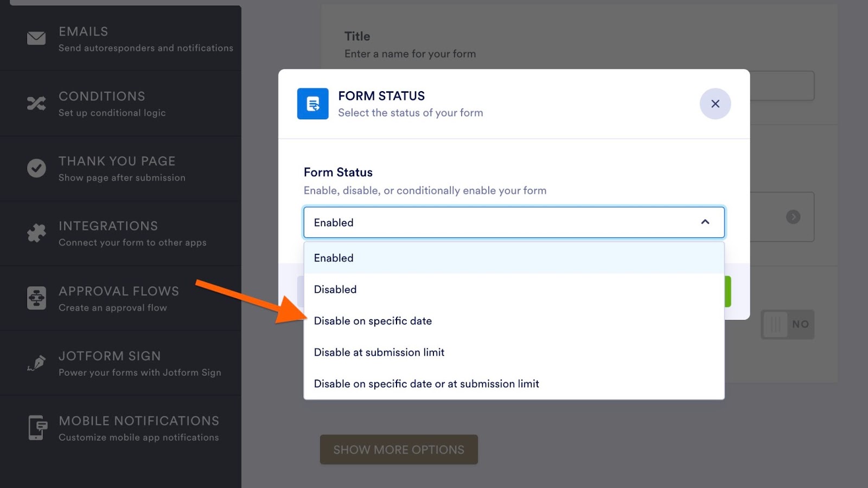Click the Integrations puzzle piece icon
The image size is (868, 488).
pyautogui.click(x=36, y=233)
